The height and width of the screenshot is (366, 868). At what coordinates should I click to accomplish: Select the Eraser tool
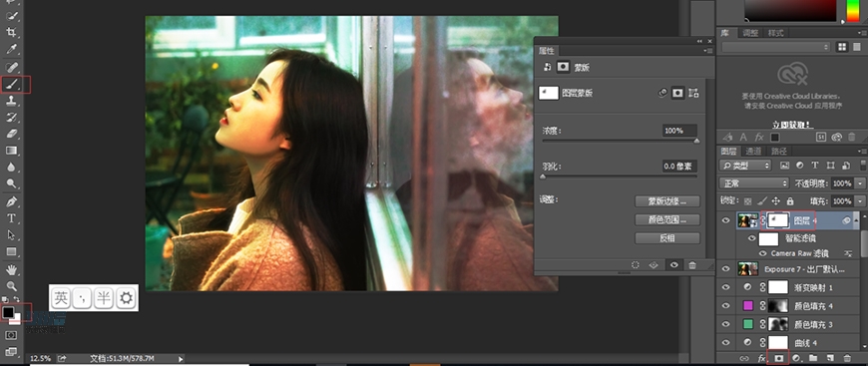[12, 134]
